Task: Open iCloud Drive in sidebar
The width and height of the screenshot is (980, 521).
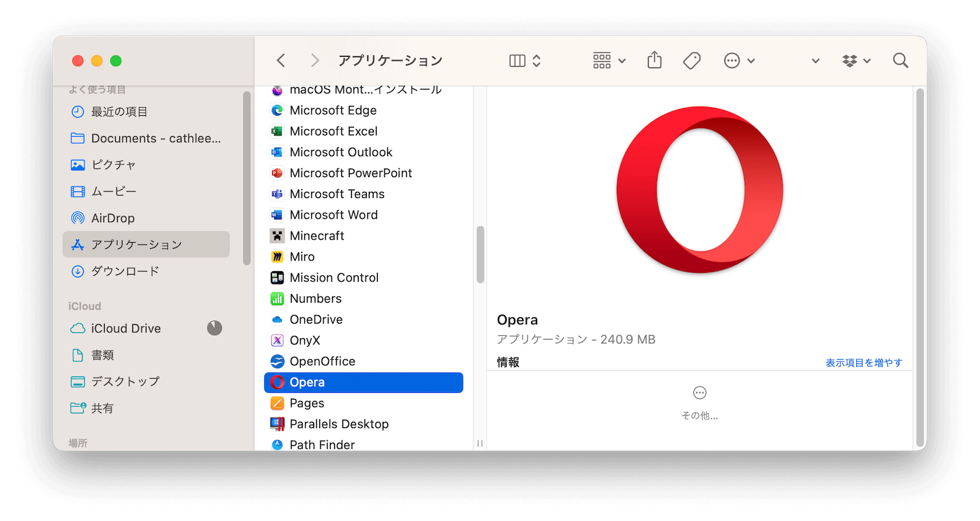Action: click(x=146, y=329)
